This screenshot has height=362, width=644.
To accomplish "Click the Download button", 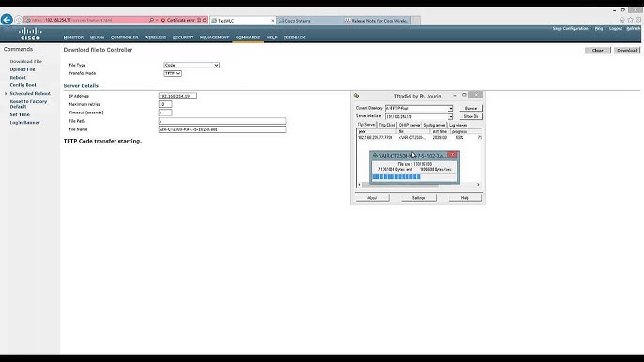I will 627,50.
